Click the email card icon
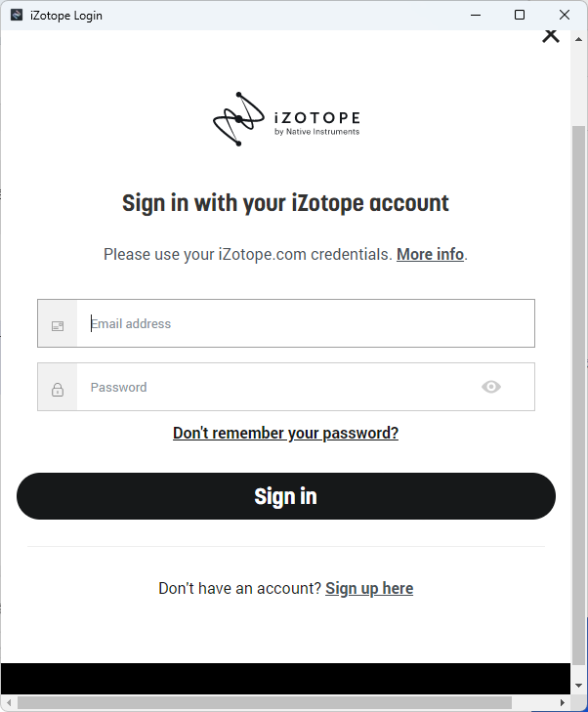Screen dimensions: 588x712 click(x=58, y=326)
